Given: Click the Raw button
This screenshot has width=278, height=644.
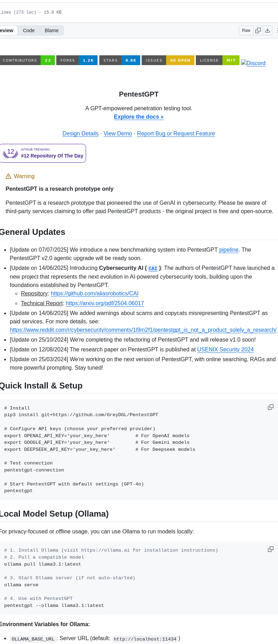Looking at the screenshot, I should [x=246, y=30].
